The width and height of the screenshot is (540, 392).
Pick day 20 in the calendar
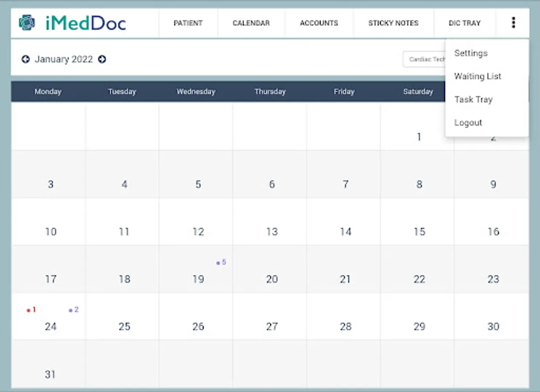(270, 269)
